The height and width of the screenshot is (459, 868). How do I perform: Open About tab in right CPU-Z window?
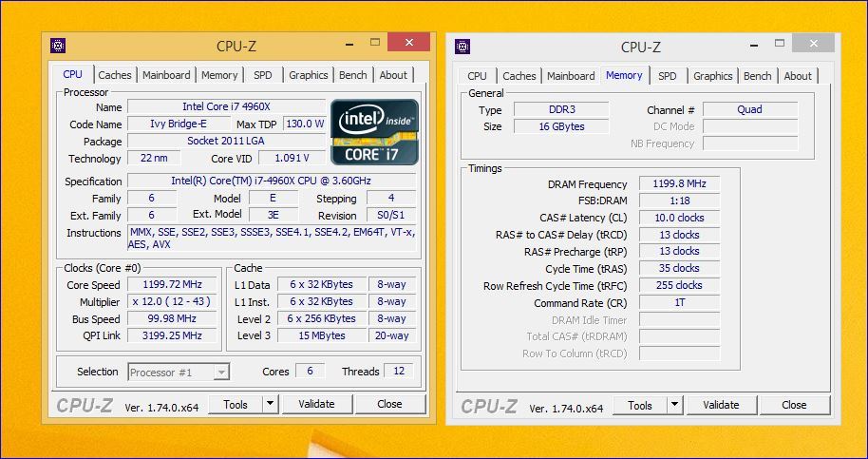pyautogui.click(x=798, y=76)
